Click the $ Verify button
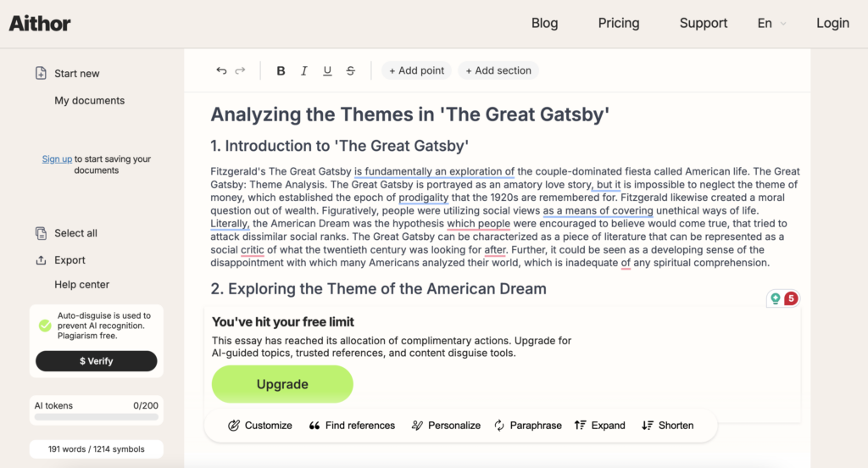This screenshot has height=468, width=868. [96, 361]
